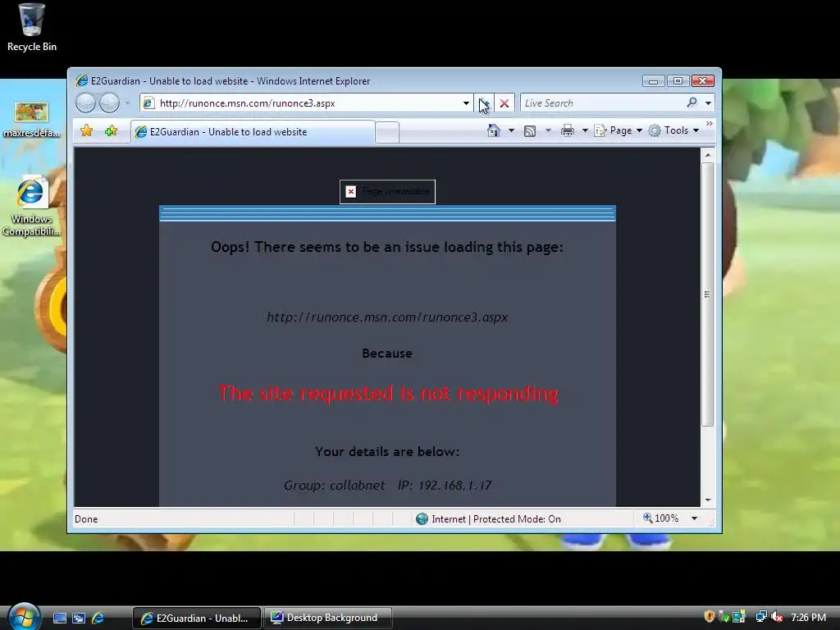This screenshot has width=840, height=630.
Task: Launch Internet Explorer from quick launch
Action: coord(98,618)
